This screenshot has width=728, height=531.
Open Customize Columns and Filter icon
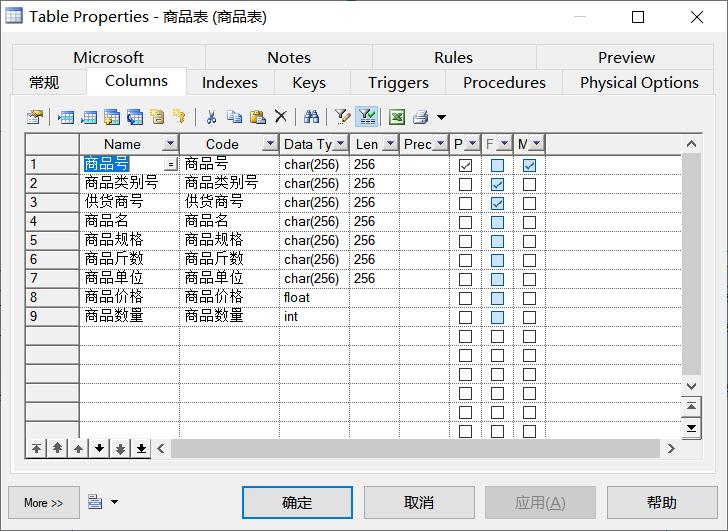[343, 117]
